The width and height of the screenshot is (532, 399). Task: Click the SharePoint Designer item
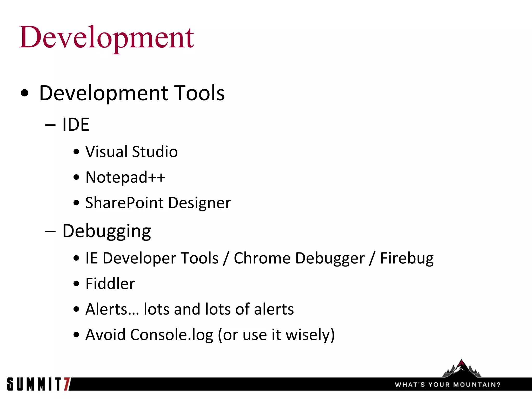(x=158, y=203)
